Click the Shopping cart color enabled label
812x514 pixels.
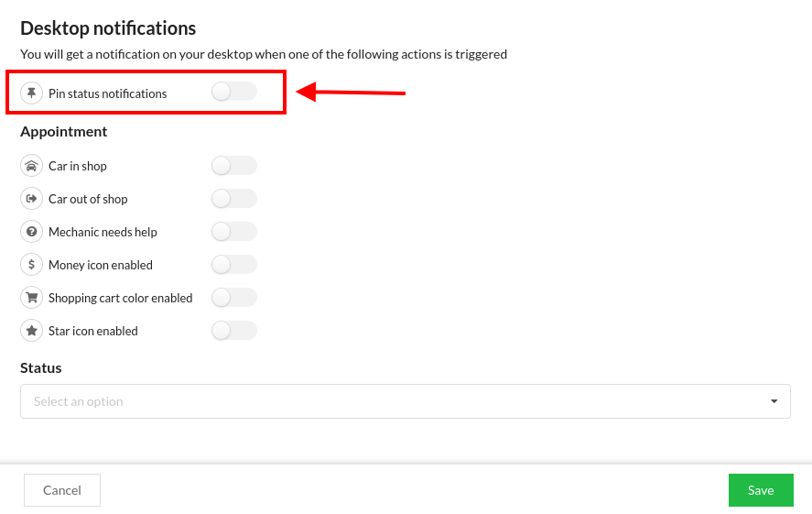point(121,298)
